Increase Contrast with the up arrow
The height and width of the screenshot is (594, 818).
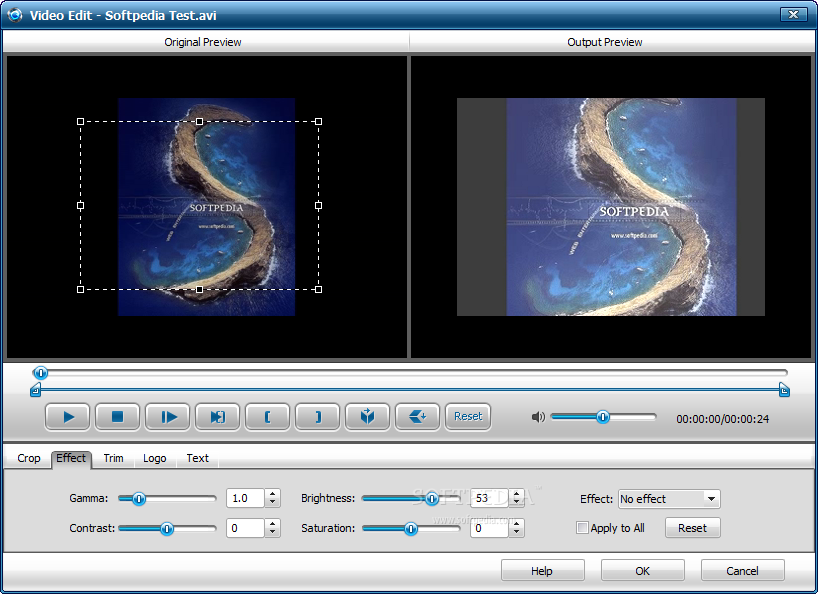tap(272, 524)
